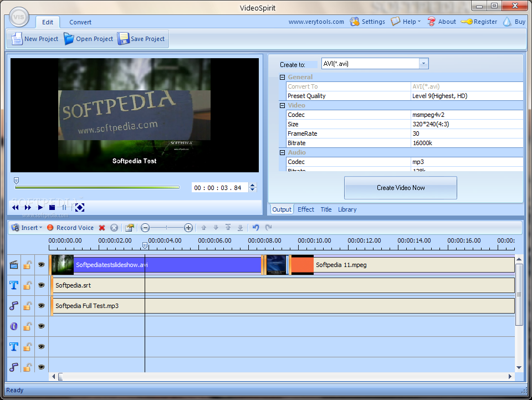Click the video track clapperboard icon
This screenshot has height=400, width=532.
pos(14,265)
